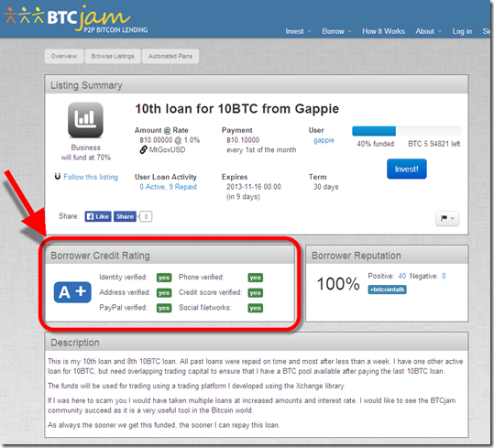The image size is (494, 448).
Task: Open 0 Active, 9 Repaid link
Action: click(169, 187)
